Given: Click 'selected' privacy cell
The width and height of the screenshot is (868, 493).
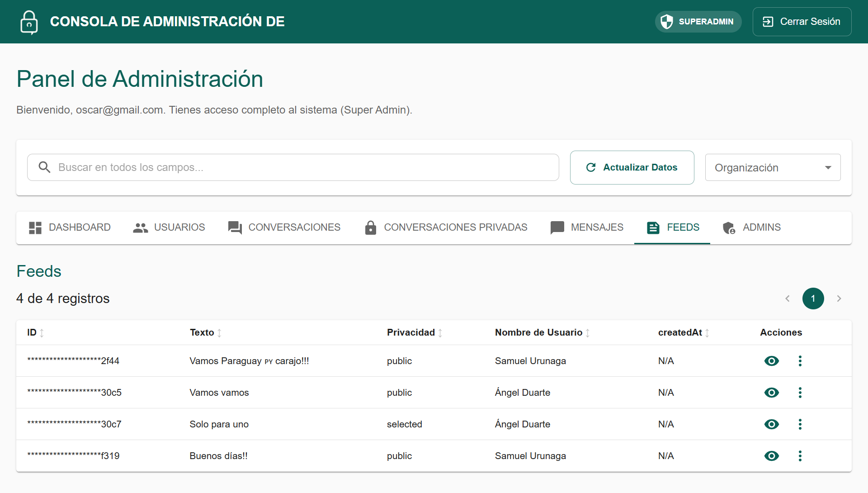Looking at the screenshot, I should pyautogui.click(x=405, y=424).
